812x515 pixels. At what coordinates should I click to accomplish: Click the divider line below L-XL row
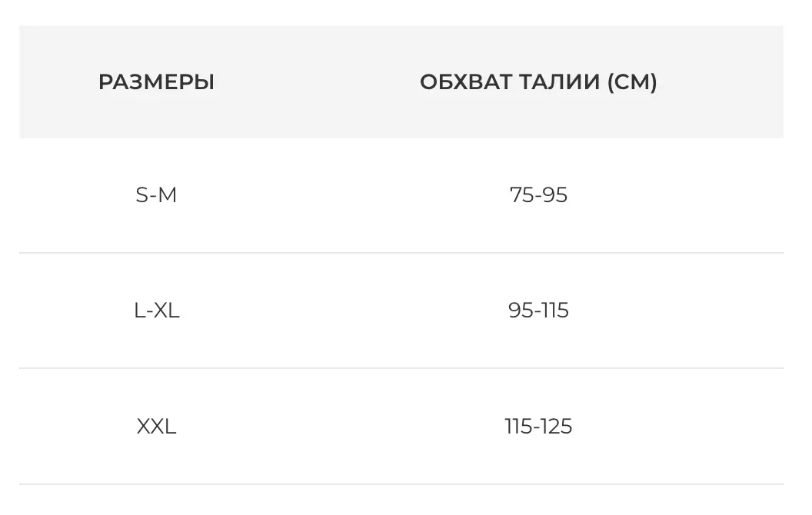click(401, 368)
